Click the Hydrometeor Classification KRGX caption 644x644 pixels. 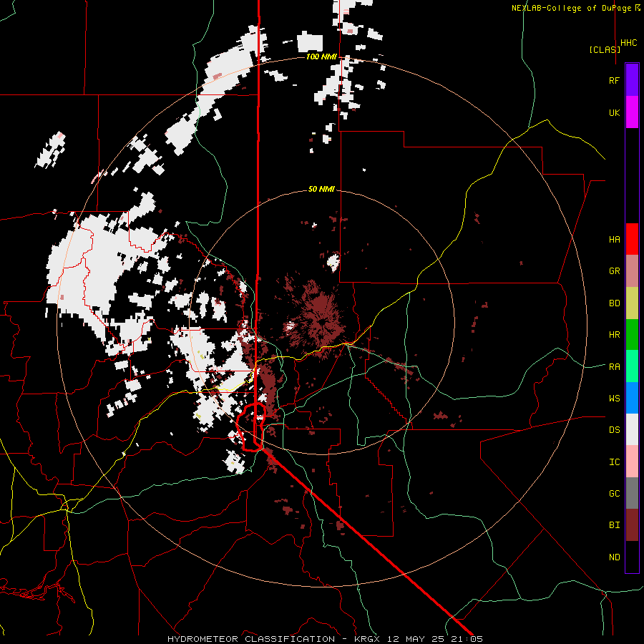[x=325, y=639]
